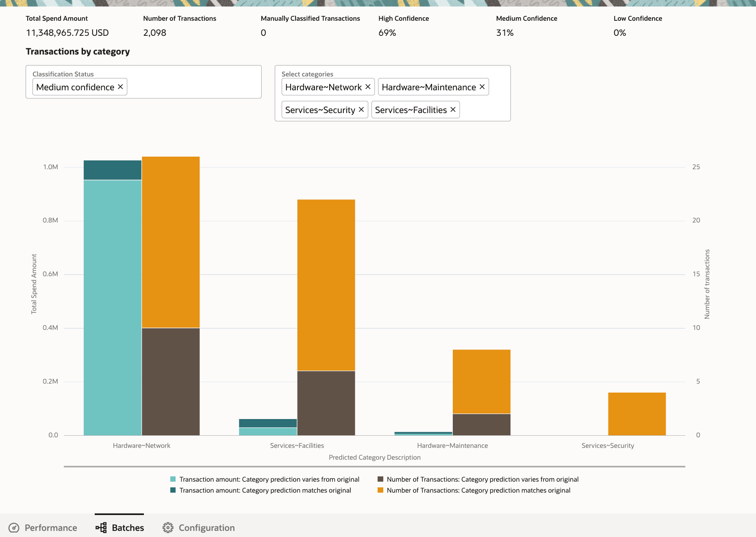
Task: Click the transactions count 2,098
Action: pyautogui.click(x=155, y=33)
